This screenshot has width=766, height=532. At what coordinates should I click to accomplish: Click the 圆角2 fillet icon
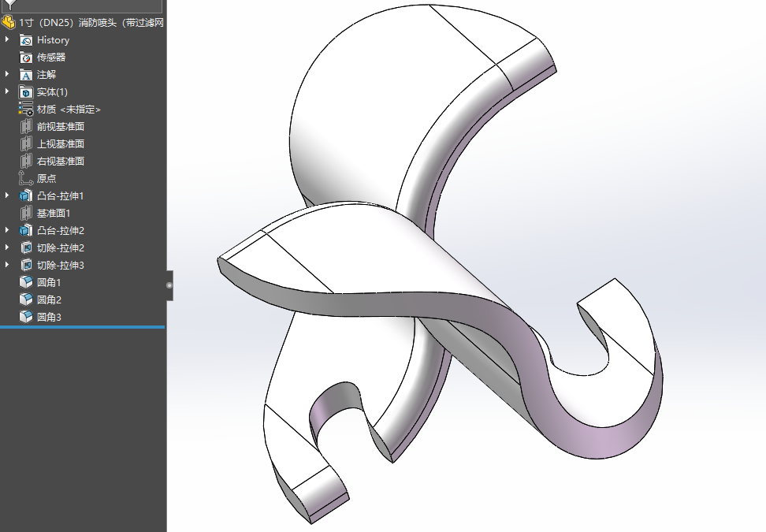pos(26,299)
